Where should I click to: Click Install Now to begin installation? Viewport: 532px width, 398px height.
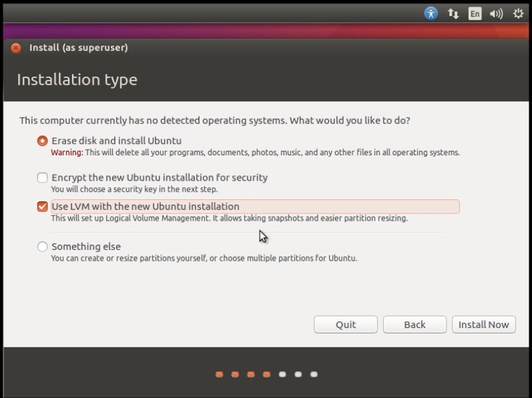coord(484,325)
